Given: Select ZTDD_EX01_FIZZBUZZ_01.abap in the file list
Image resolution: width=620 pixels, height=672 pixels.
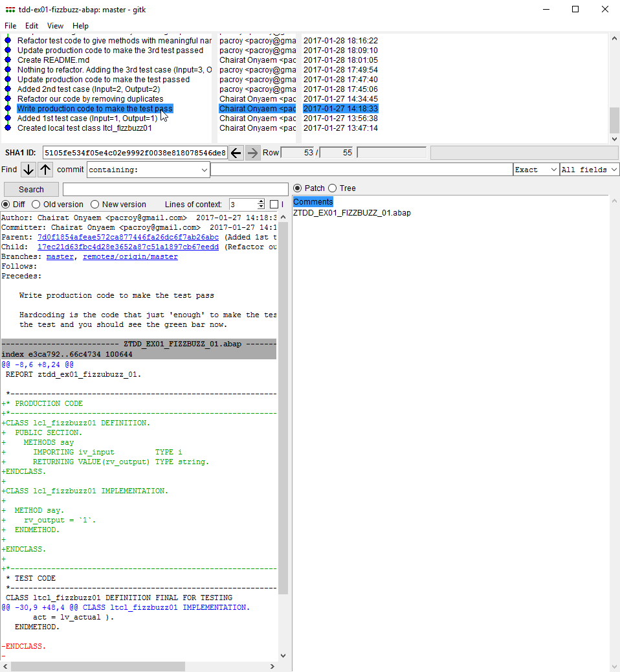Looking at the screenshot, I should point(351,212).
